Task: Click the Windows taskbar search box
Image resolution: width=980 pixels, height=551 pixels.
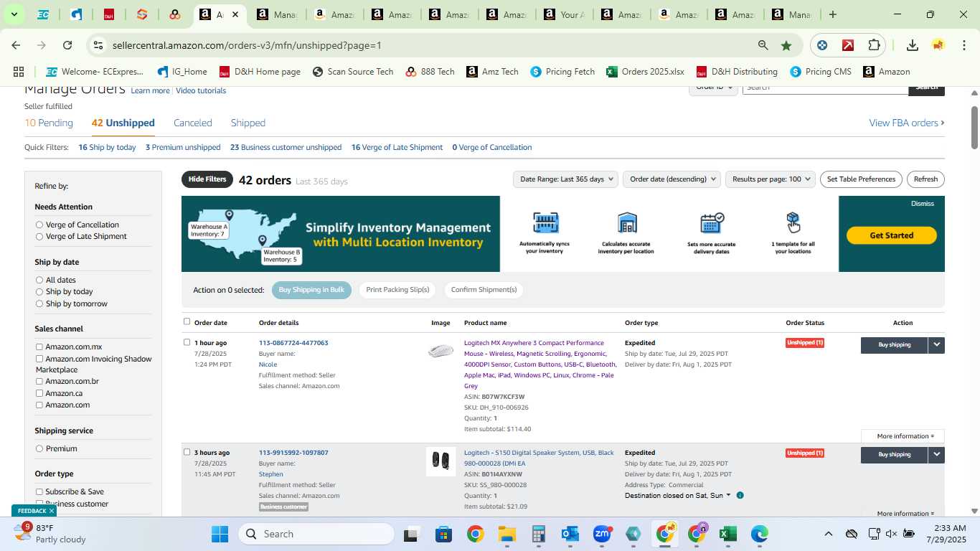Action: tap(316, 534)
